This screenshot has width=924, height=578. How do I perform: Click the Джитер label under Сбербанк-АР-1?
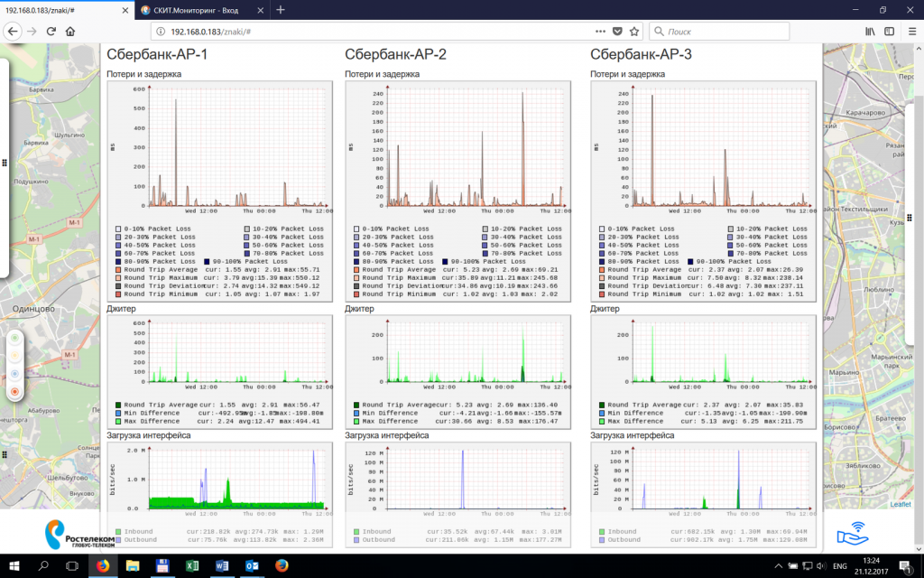(121, 309)
